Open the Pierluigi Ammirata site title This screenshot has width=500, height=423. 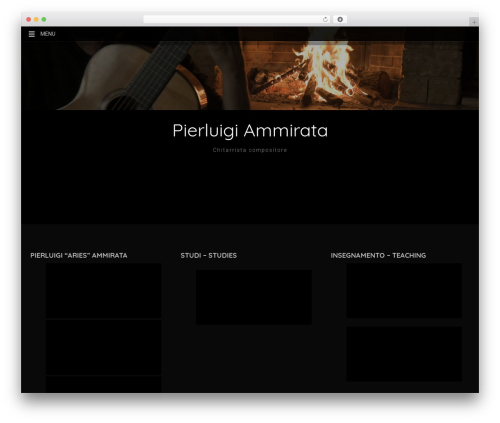pyautogui.click(x=250, y=131)
